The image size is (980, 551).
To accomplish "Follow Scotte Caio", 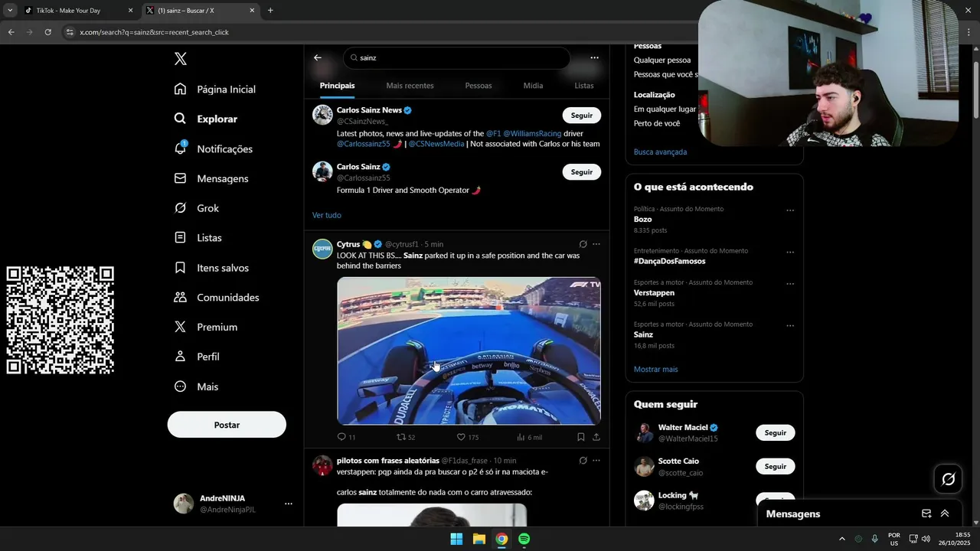I will coord(776,466).
